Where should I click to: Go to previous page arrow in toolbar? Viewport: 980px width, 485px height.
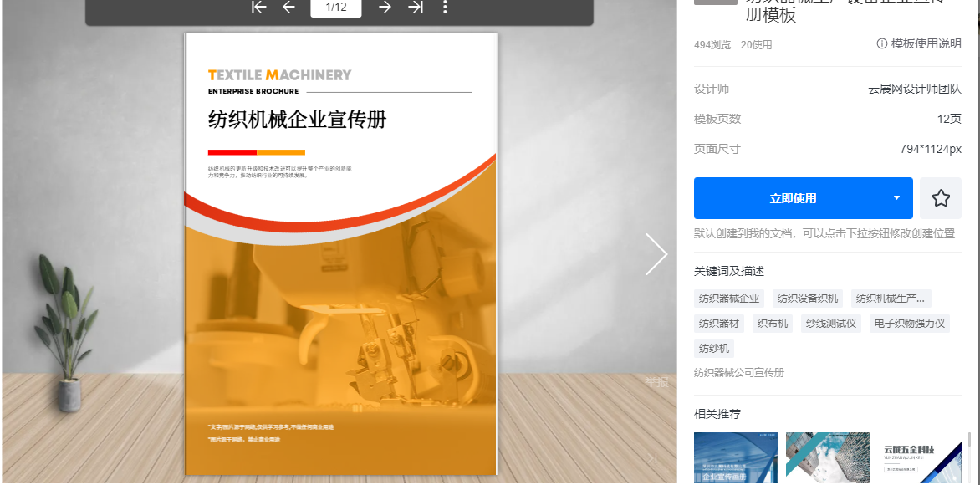(x=288, y=7)
